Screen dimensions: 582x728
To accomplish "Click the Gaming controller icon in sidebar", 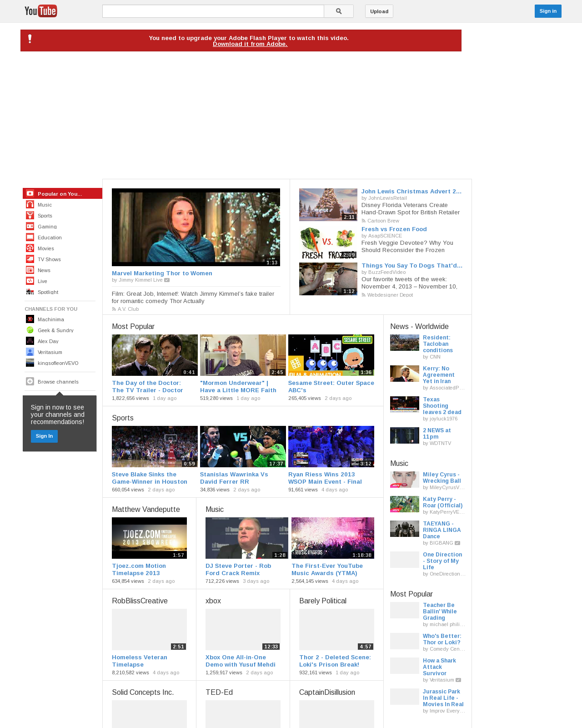I will [x=30, y=226].
